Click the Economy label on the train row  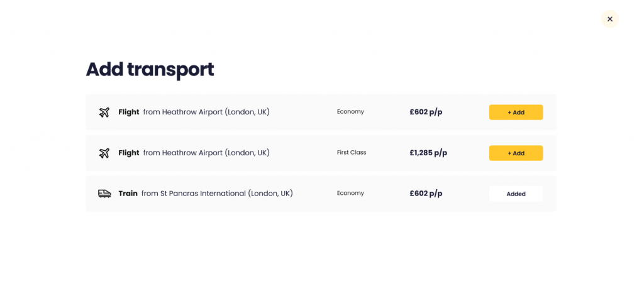[350, 194]
